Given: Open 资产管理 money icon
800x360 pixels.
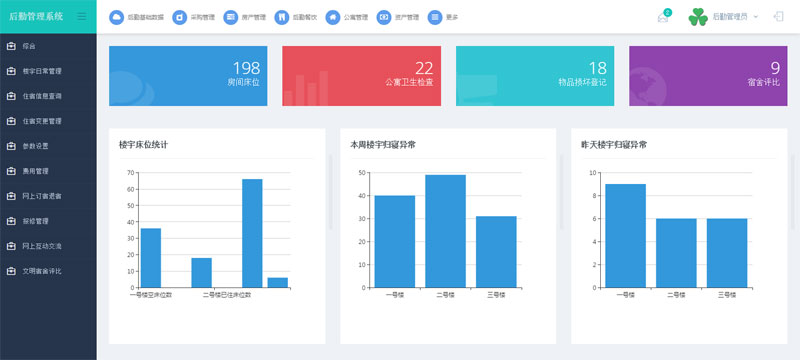Looking at the screenshot, I should [384, 17].
